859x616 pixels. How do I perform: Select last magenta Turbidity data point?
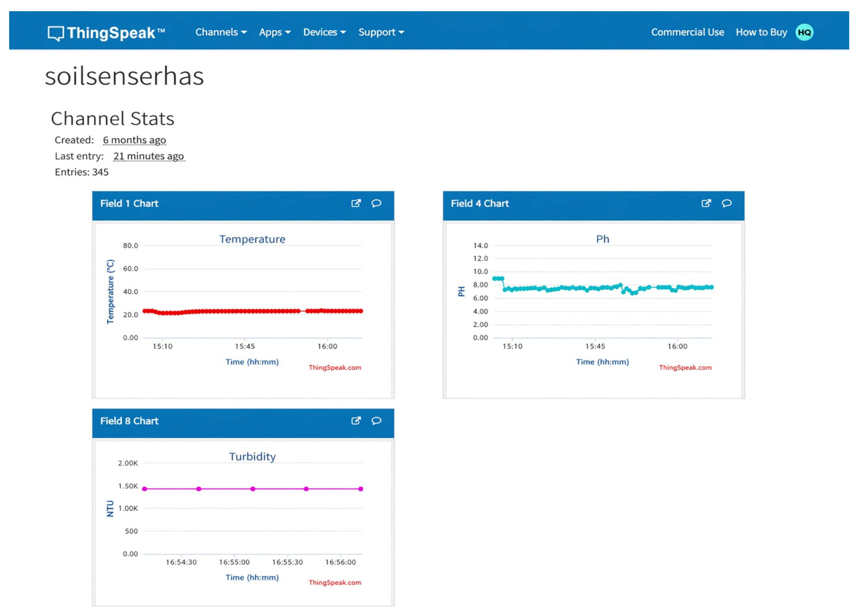(x=361, y=489)
